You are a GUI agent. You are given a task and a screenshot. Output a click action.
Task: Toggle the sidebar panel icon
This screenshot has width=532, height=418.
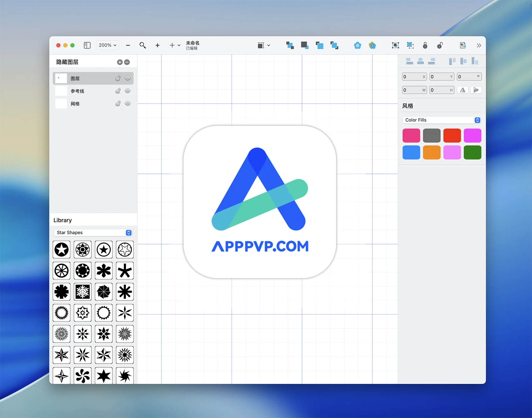tap(87, 45)
